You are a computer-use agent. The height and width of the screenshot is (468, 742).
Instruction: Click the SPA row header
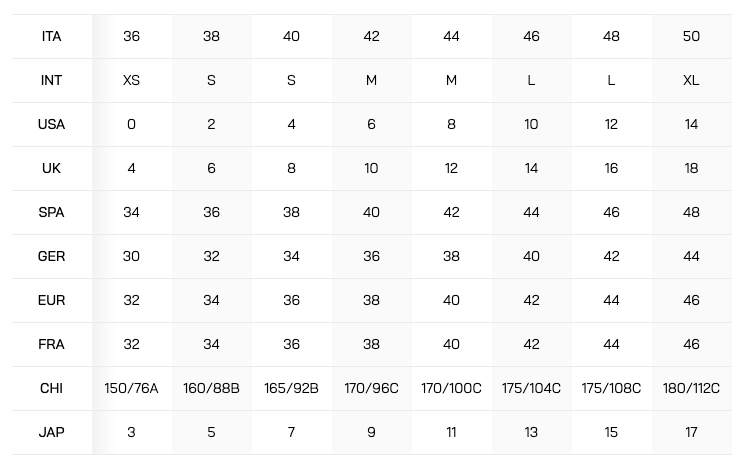52,212
